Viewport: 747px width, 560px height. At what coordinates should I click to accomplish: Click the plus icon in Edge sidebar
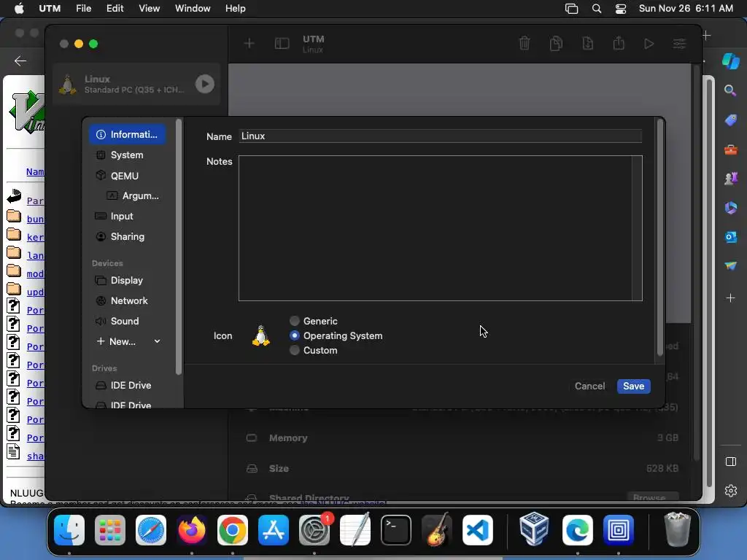[731, 298]
